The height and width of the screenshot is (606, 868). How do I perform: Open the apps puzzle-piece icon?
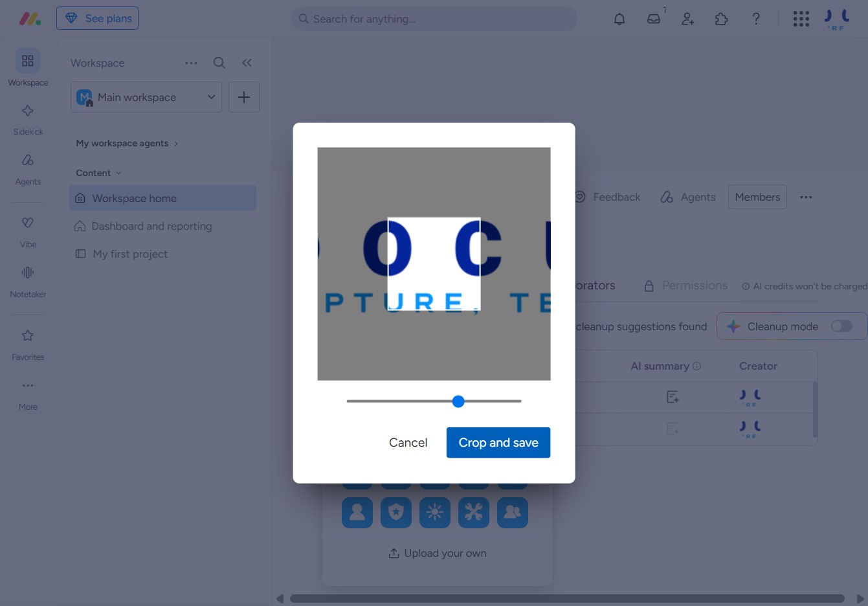[722, 19]
